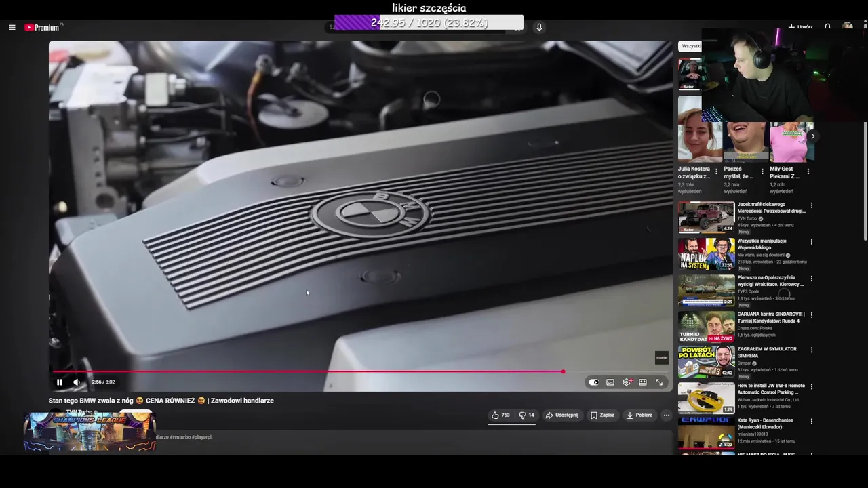Image resolution: width=868 pixels, height=488 pixels.
Task: Mute the video volume
Action: click(77, 382)
